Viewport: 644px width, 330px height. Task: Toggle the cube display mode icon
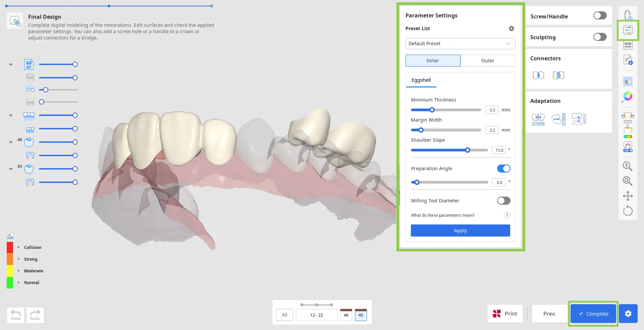click(x=628, y=81)
